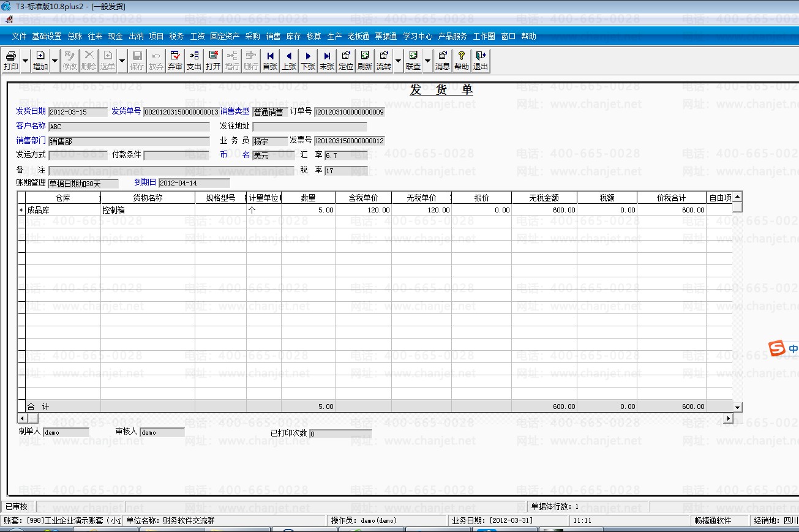Open the 固定资产 menu
The height and width of the screenshot is (532, 799).
coord(225,37)
